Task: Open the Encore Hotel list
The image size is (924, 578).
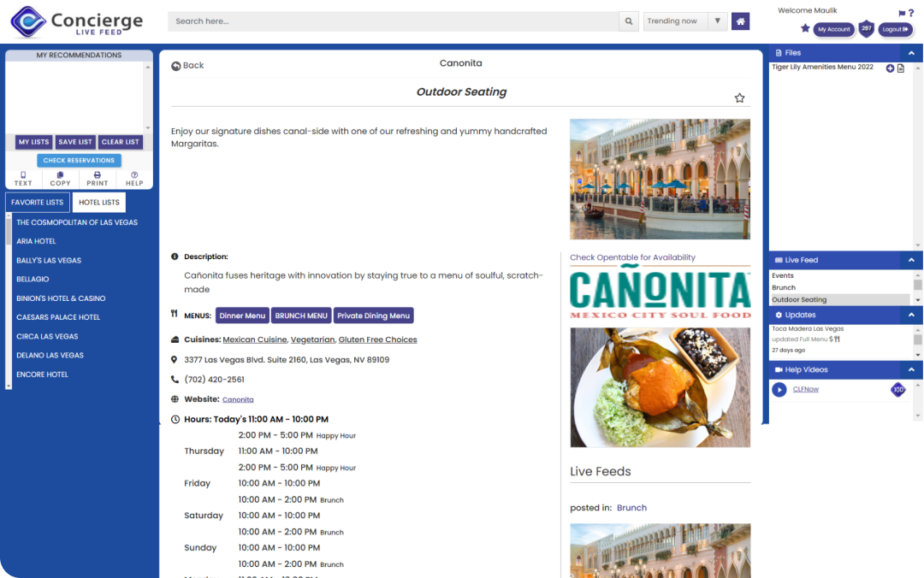Action: [43, 375]
